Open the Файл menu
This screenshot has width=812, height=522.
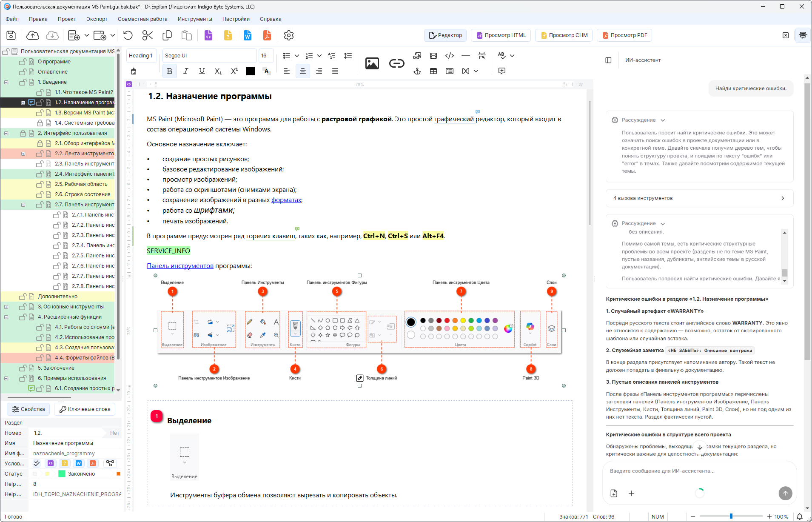tap(12, 19)
